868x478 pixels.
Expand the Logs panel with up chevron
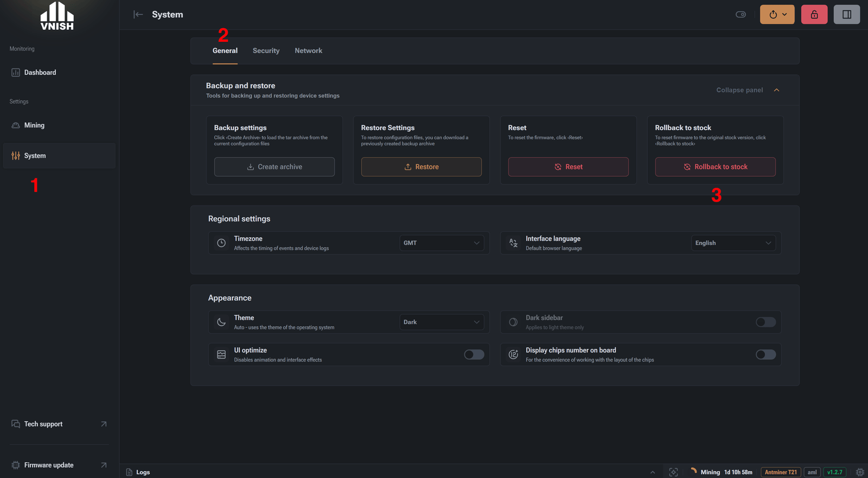tap(653, 472)
